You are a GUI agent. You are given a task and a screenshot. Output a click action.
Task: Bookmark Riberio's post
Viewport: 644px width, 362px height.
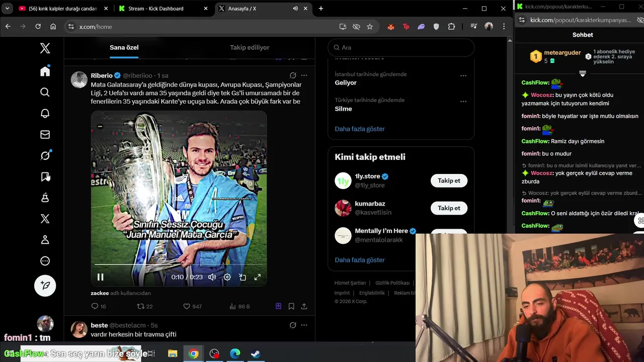(x=291, y=306)
